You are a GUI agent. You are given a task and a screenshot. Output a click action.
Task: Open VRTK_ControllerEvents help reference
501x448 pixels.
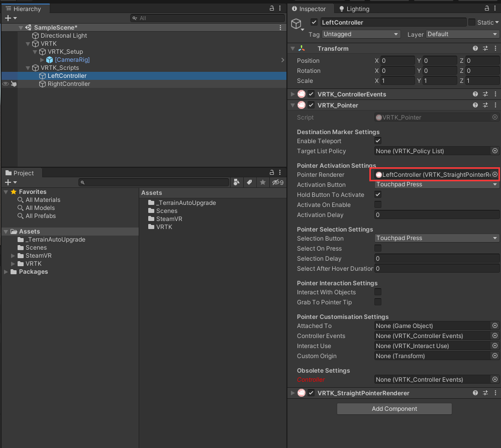pyautogui.click(x=475, y=94)
